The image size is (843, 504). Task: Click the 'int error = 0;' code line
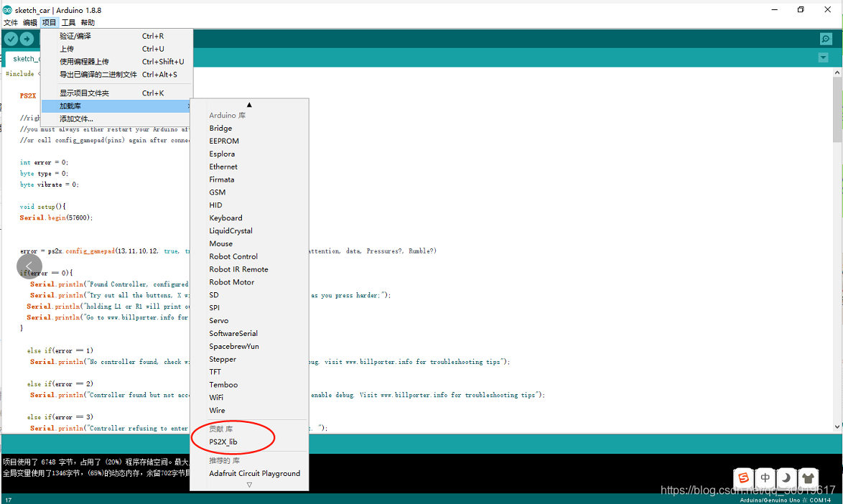[44, 162]
